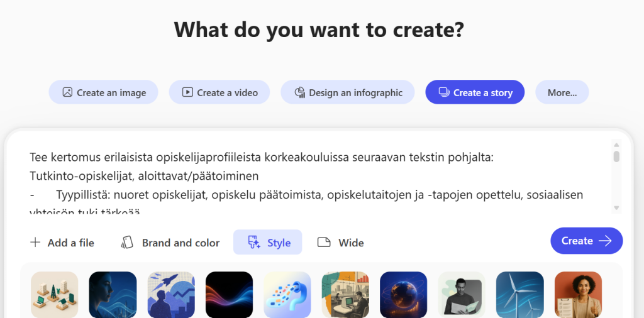Pick the red and blue neon wave style
The height and width of the screenshot is (318, 644).
click(229, 294)
